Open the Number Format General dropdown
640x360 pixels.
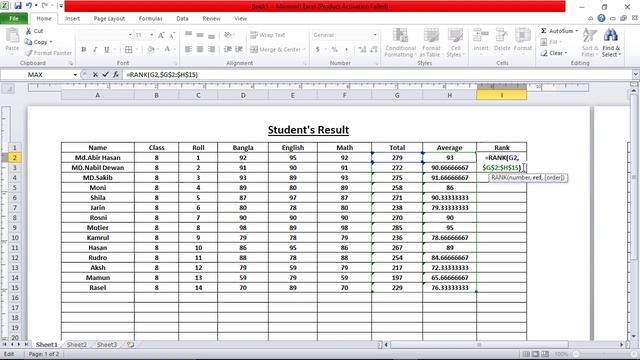(x=375, y=35)
